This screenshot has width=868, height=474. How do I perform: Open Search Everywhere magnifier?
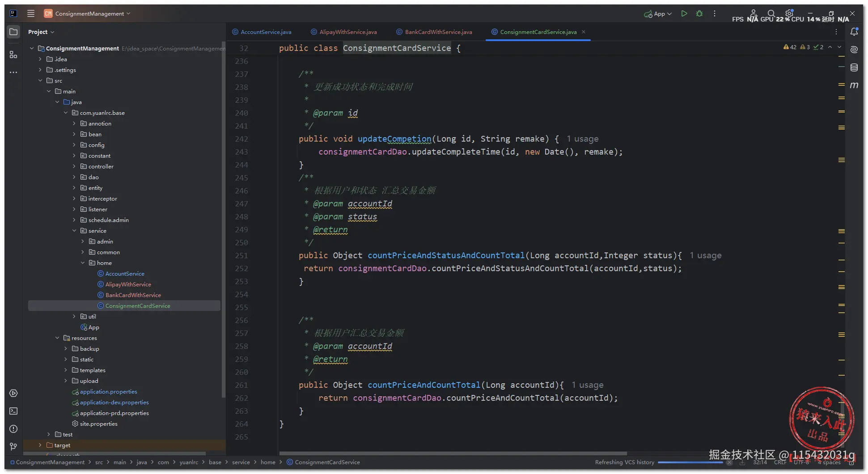coord(771,13)
